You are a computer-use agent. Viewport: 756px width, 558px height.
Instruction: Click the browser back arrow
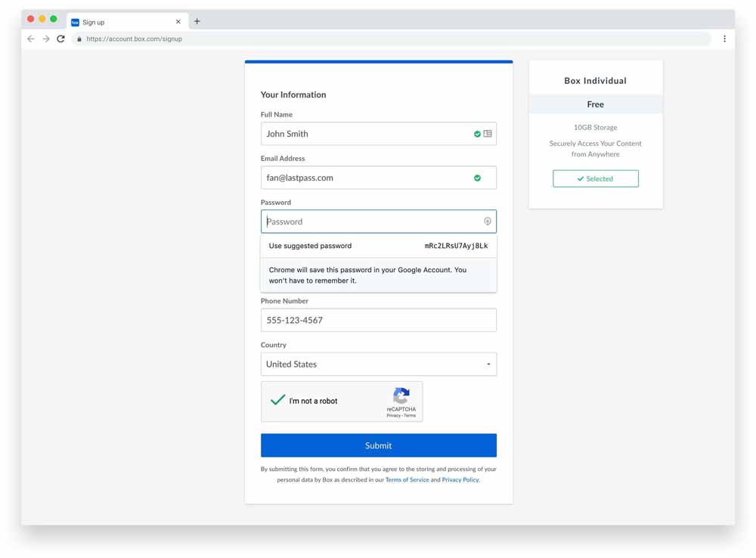pos(30,39)
